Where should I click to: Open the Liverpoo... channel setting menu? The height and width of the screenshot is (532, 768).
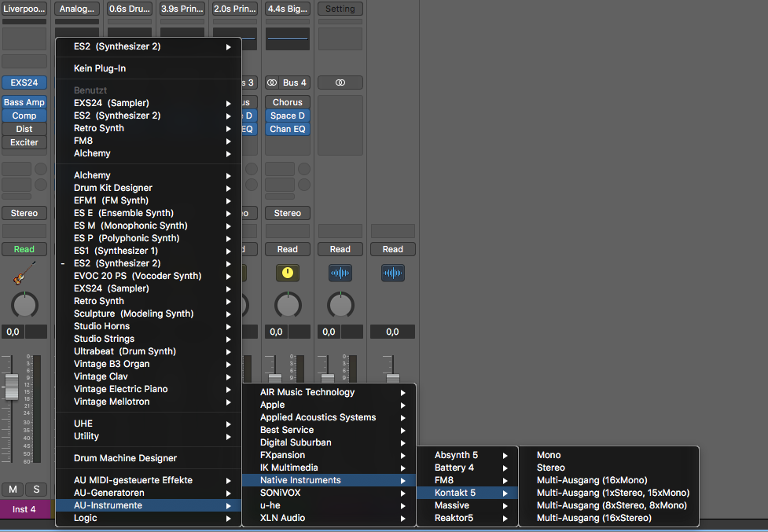pyautogui.click(x=24, y=9)
